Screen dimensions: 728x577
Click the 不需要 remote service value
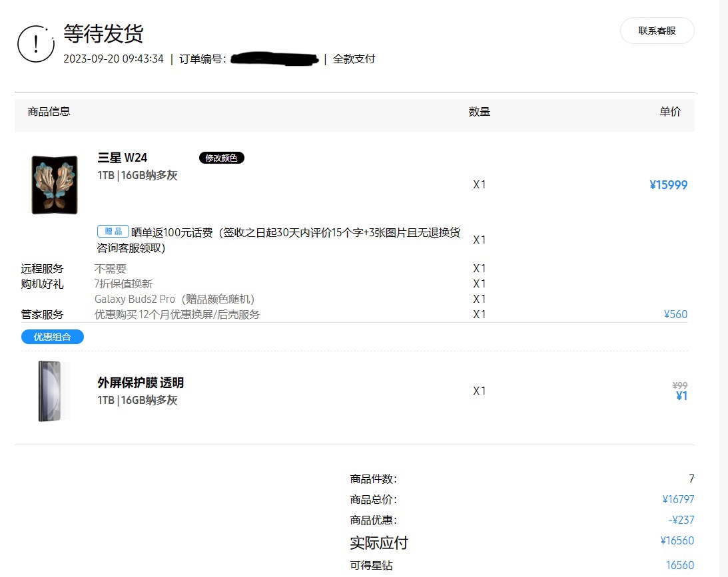[x=111, y=269]
